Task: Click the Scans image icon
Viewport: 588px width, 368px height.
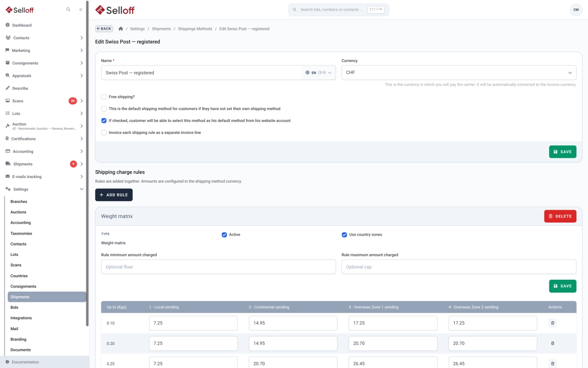Action: tap(7, 101)
